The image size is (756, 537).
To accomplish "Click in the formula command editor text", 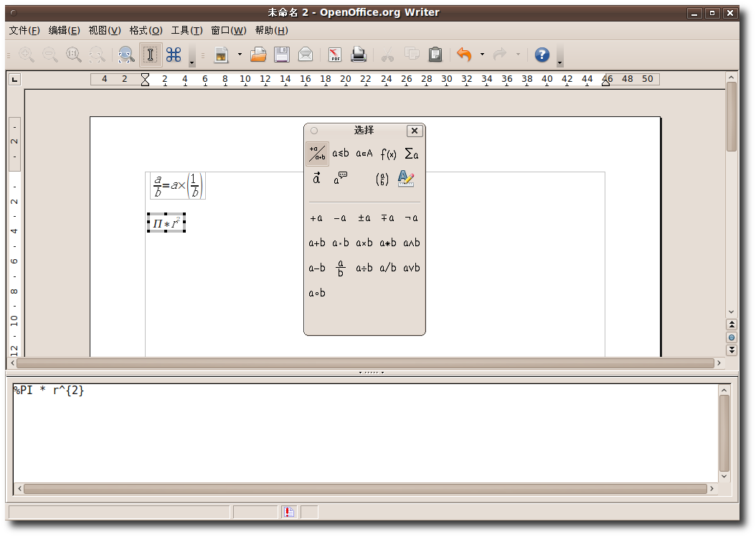I will [x=49, y=391].
